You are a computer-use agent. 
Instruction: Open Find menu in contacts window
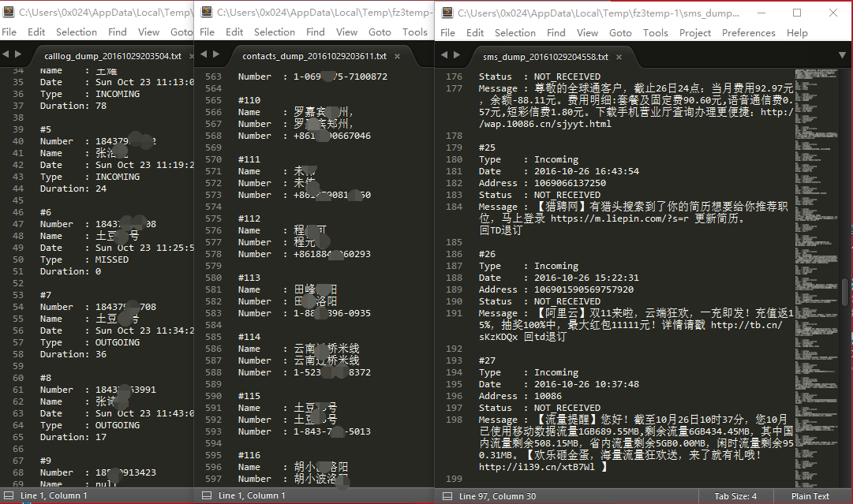point(315,32)
